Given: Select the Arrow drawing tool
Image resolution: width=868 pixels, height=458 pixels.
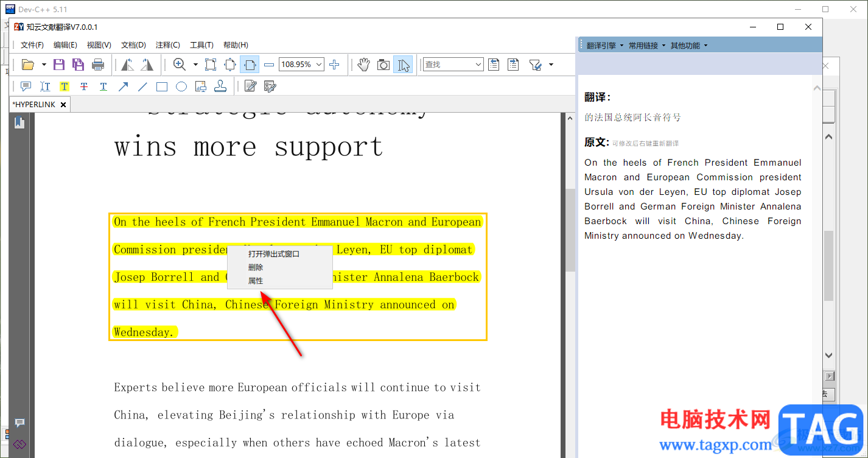Looking at the screenshot, I should pos(123,86).
